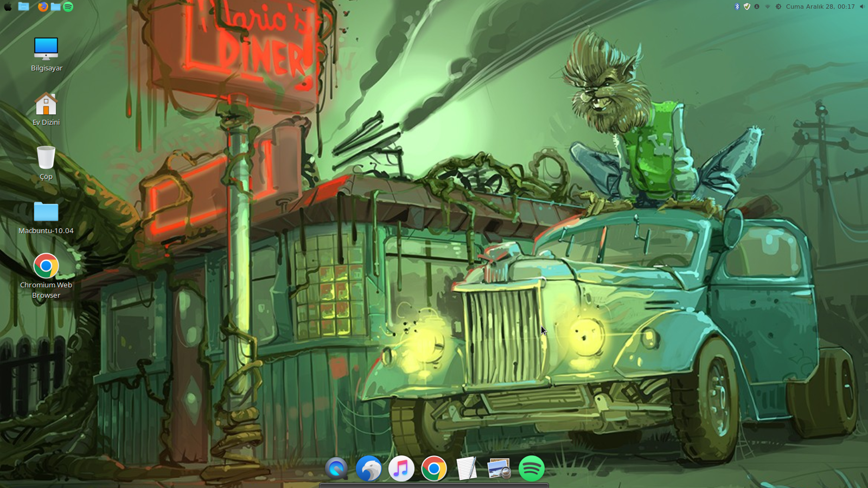Select Chromium Web Browser desktop shortcut
The height and width of the screenshot is (488, 868).
coord(46,276)
